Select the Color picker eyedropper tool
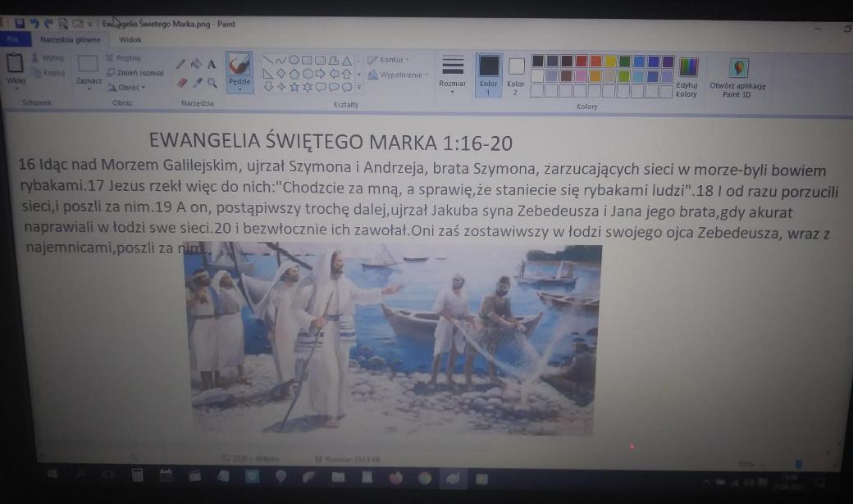Screen dimensions: 853x504 click(x=197, y=83)
